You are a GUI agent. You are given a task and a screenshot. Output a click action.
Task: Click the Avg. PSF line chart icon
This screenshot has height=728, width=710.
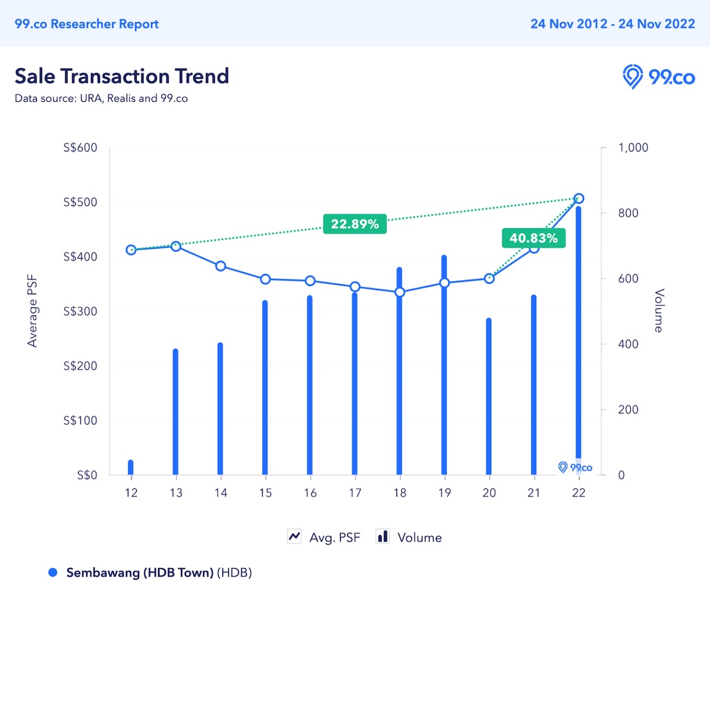pos(294,536)
